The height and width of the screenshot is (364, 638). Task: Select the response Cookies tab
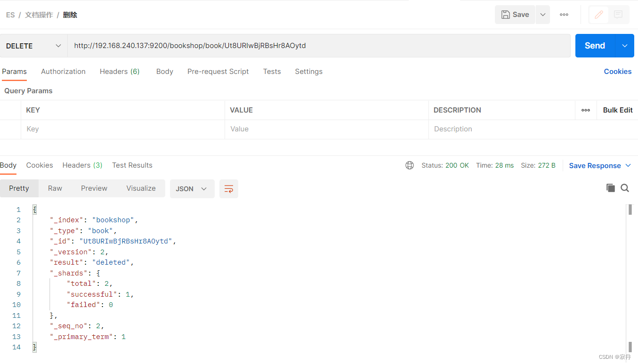coord(40,165)
